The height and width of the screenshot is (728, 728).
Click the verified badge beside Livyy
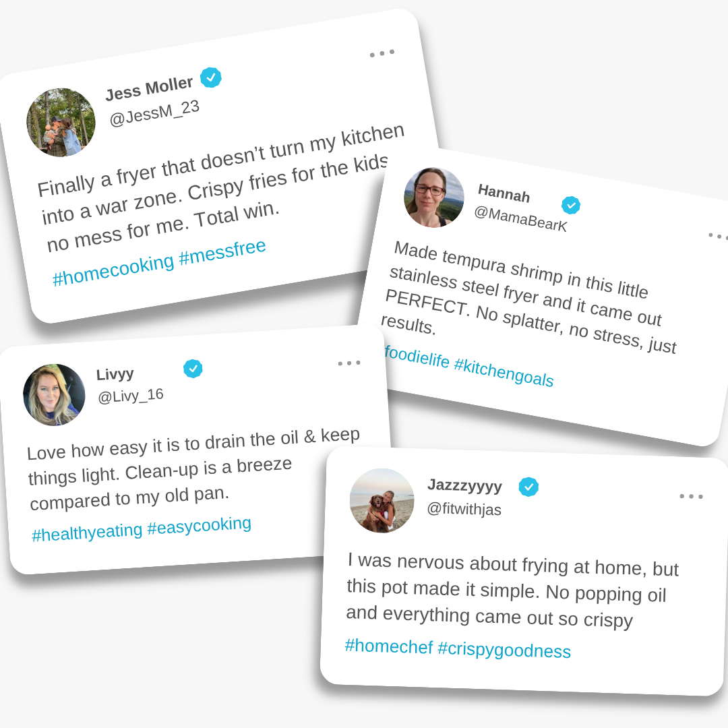point(193,369)
